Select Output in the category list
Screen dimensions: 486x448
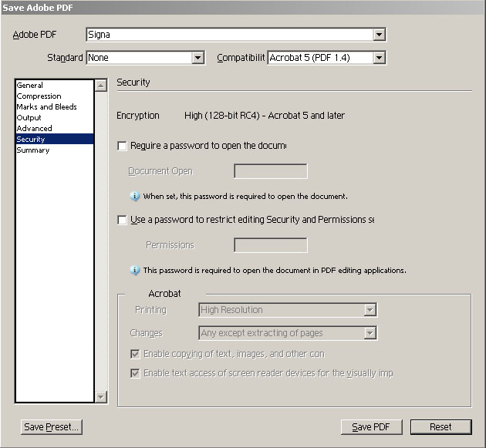(x=55, y=118)
